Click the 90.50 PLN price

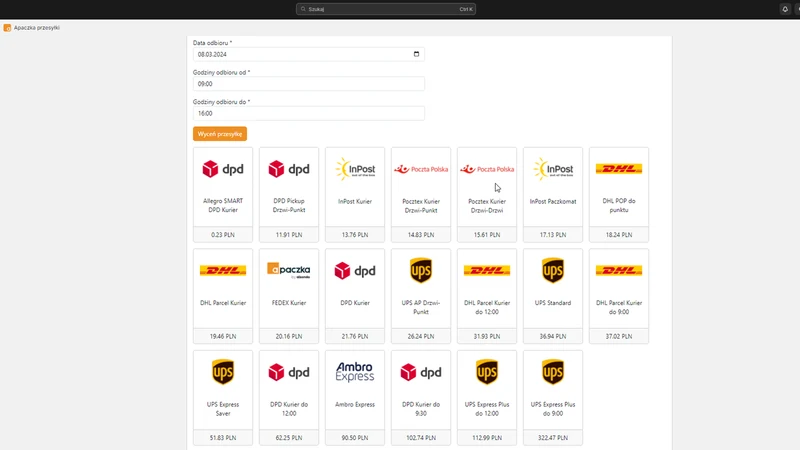tap(355, 438)
